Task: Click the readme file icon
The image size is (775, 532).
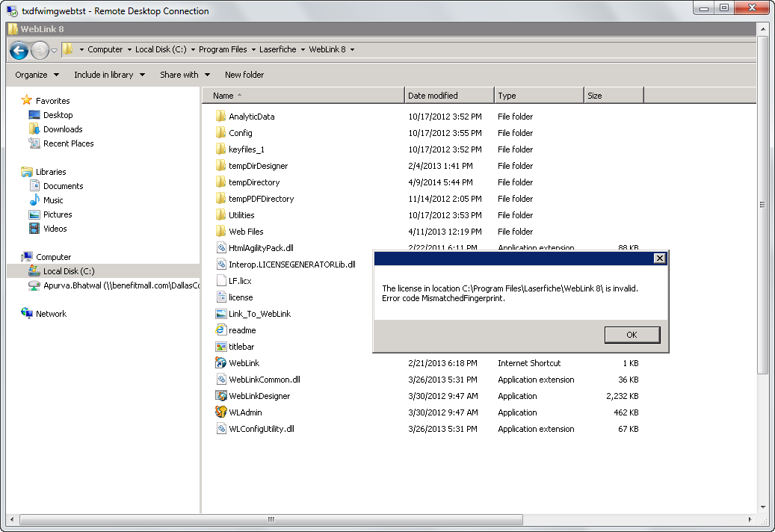Action: 221,330
